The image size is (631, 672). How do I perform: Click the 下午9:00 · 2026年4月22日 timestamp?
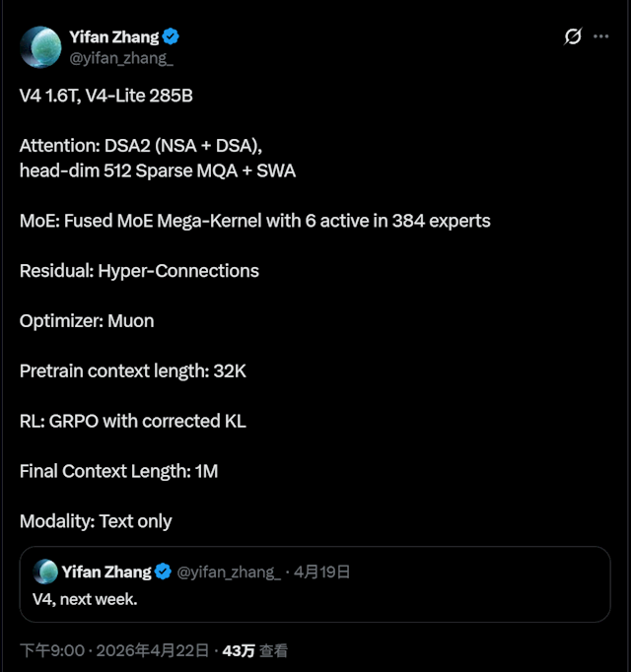pos(114,651)
